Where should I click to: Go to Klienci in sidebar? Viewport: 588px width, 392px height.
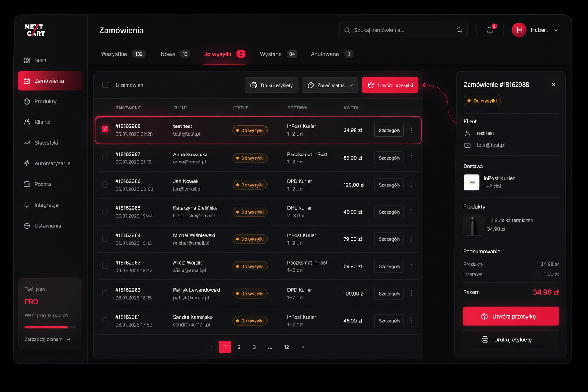tap(50, 122)
